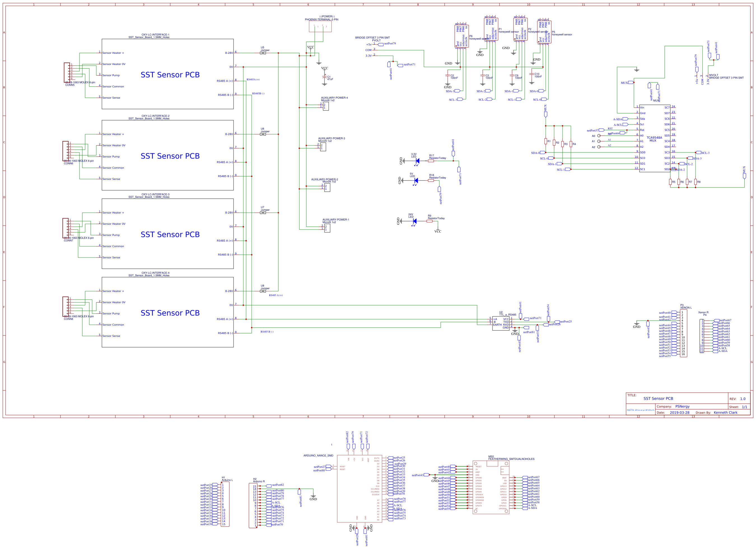Click the 24V LED symbol
Viewport: 756px width, 549px height.
click(x=414, y=221)
